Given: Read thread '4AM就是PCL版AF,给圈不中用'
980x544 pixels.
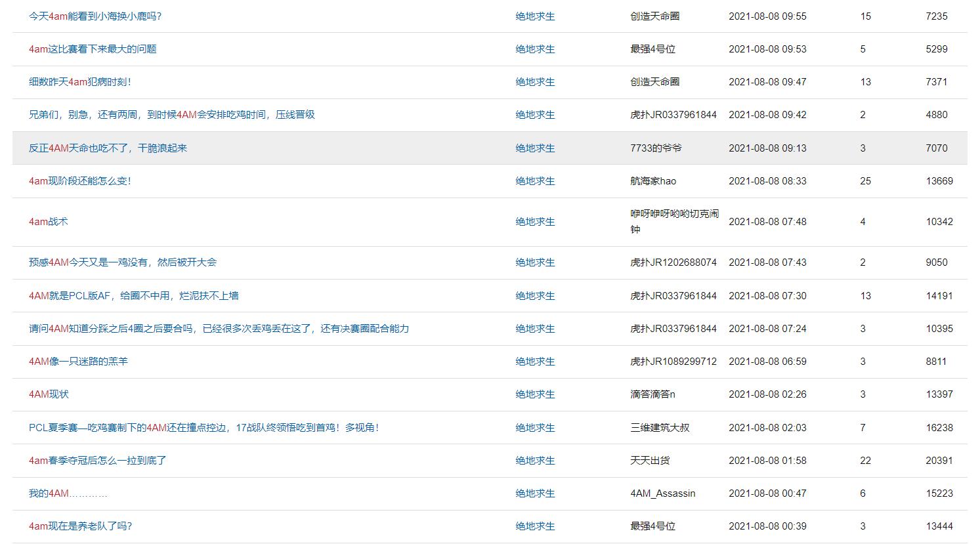Looking at the screenshot, I should pyautogui.click(x=134, y=296).
